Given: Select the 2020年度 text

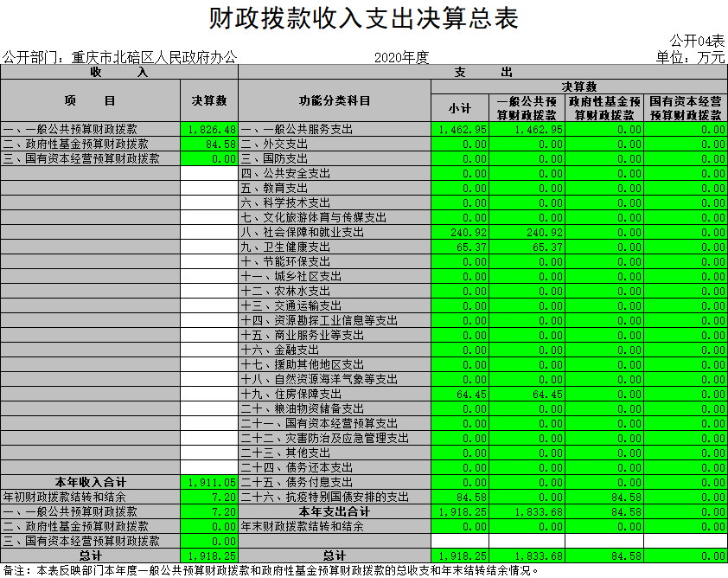Looking at the screenshot, I should point(401,58).
